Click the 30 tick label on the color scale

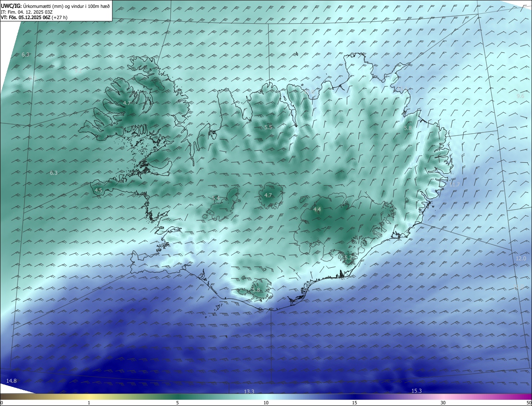[443, 403]
